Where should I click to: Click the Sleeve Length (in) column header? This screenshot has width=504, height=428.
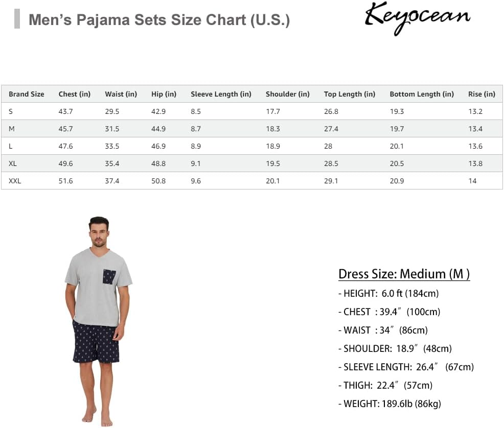221,94
